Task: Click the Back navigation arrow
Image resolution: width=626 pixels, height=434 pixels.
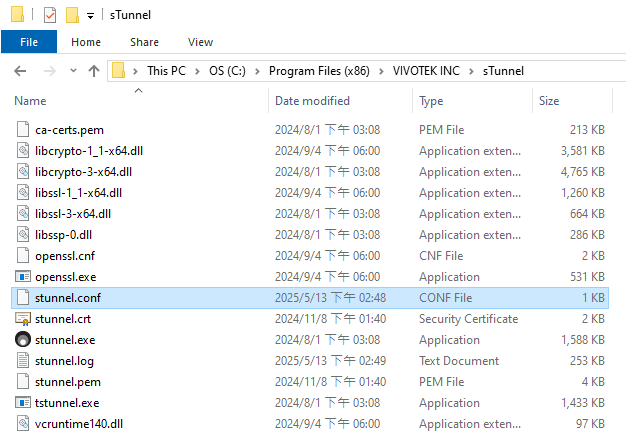Action: coord(22,71)
